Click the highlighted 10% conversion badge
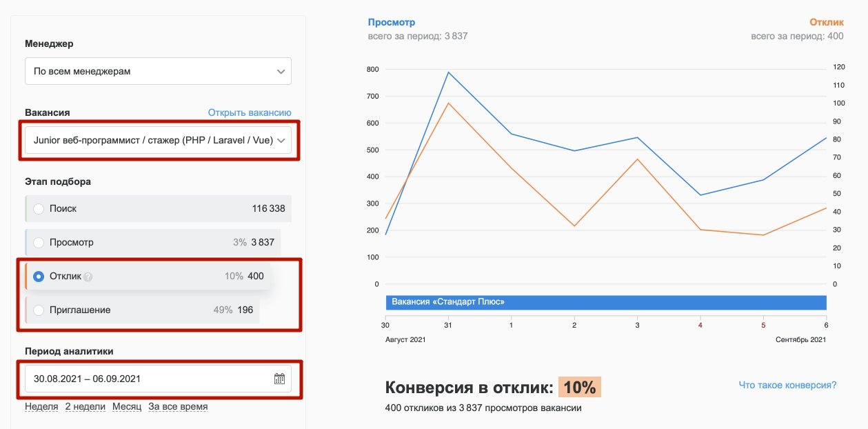 580,388
